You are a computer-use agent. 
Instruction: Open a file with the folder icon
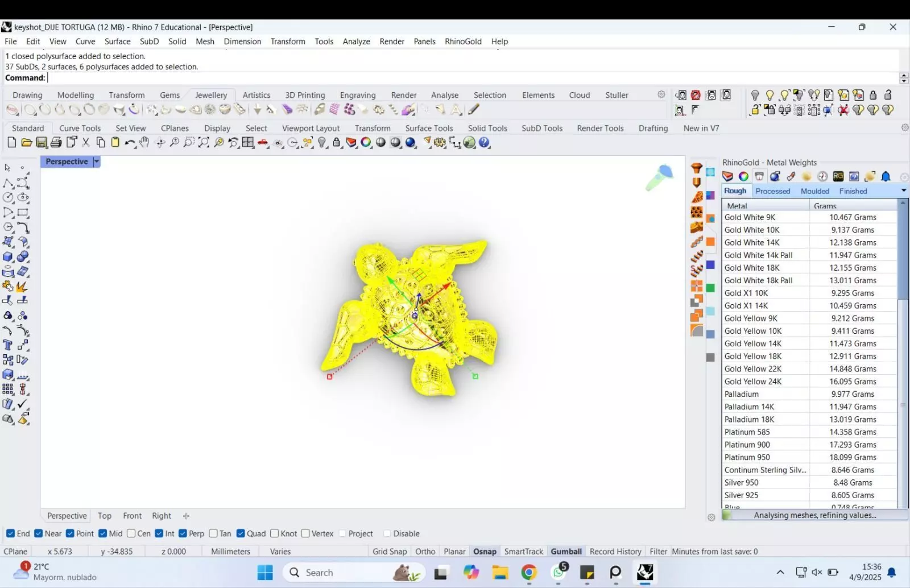(x=26, y=143)
